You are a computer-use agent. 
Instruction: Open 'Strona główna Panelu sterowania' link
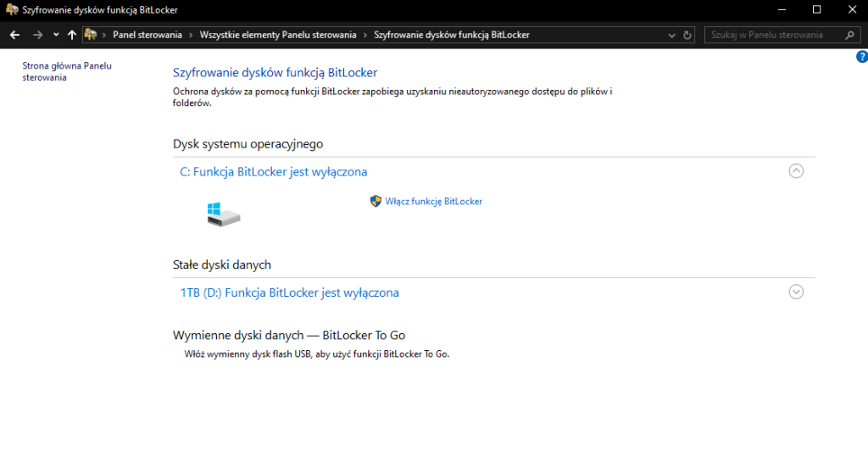pos(67,71)
